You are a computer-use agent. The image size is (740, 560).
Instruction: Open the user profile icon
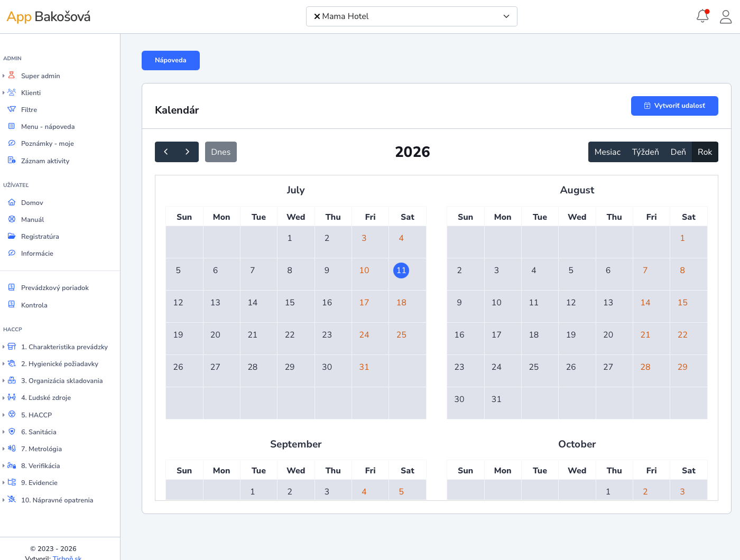[x=726, y=17]
